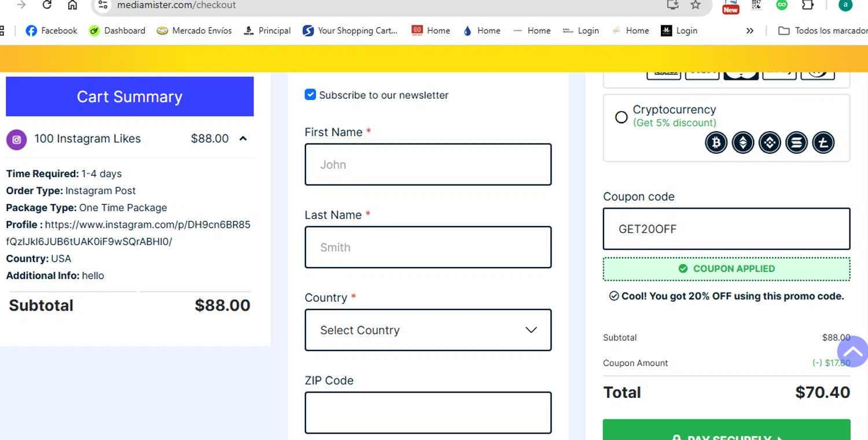Click the Order Type: Instagram Post line

[x=71, y=190]
